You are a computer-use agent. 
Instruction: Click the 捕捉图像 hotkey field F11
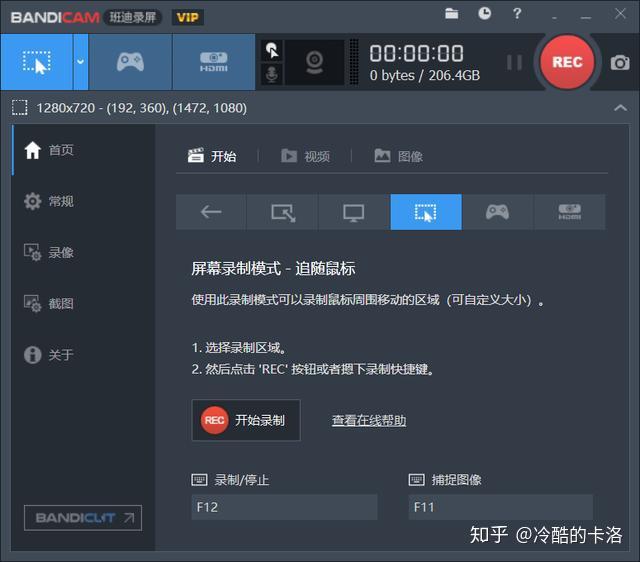click(501, 507)
